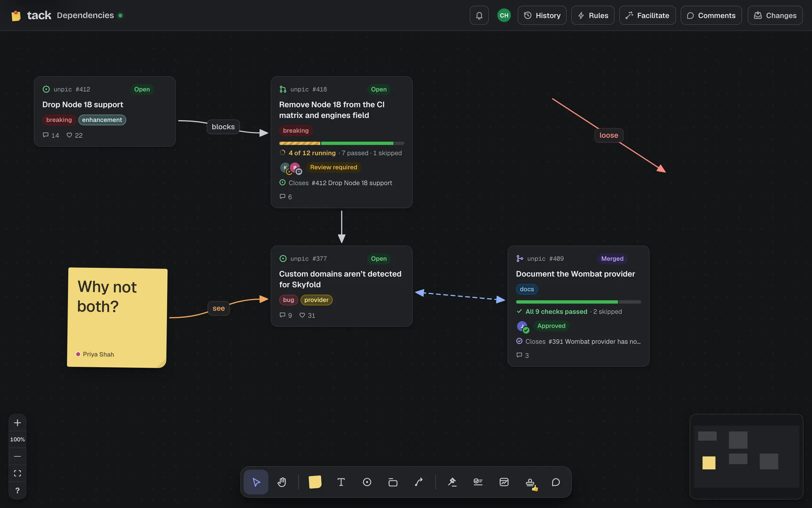Select the chart widget tool
Image resolution: width=812 pixels, height=508 pixels.
[x=504, y=482]
